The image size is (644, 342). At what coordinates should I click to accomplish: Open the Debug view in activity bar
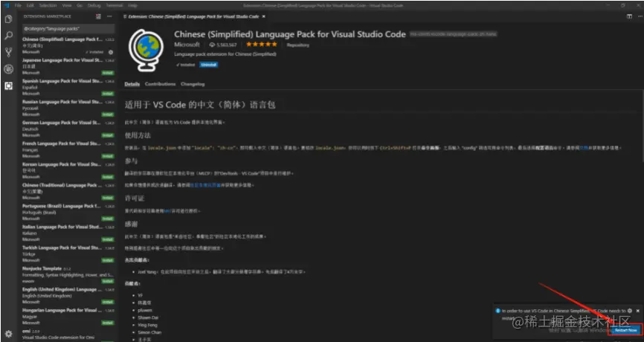click(8, 69)
